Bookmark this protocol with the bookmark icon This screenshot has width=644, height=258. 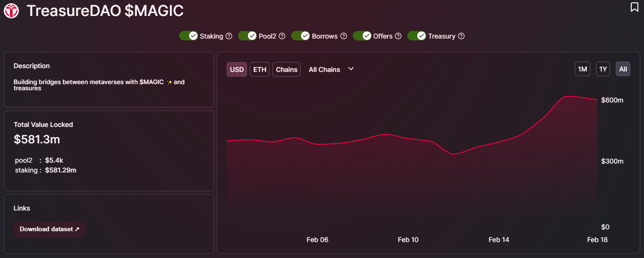635,7
